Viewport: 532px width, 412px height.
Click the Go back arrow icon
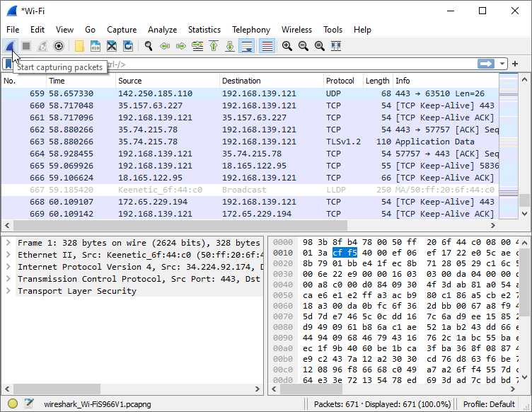[x=165, y=46]
